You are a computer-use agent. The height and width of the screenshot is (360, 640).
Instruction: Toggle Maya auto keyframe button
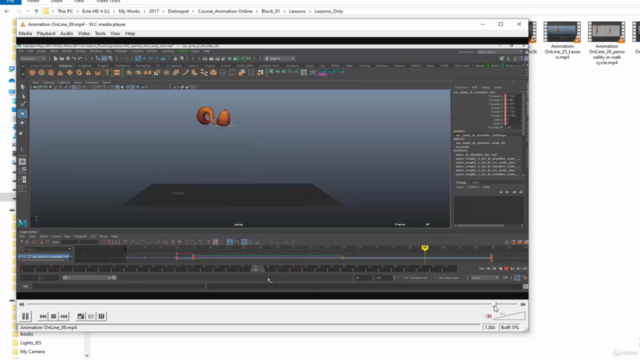(x=517, y=278)
